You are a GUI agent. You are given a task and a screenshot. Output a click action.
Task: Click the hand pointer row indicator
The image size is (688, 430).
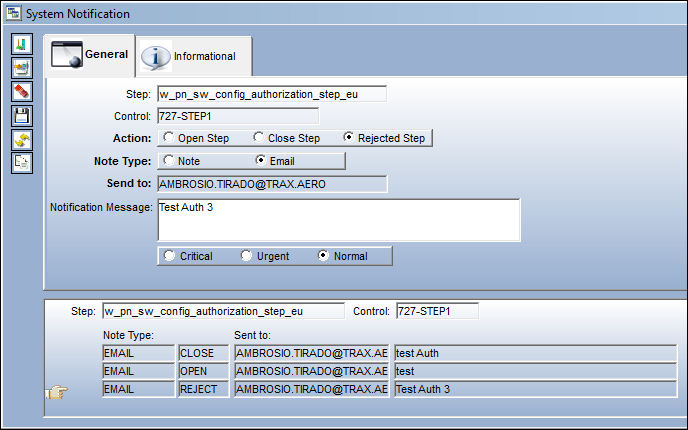[57, 391]
